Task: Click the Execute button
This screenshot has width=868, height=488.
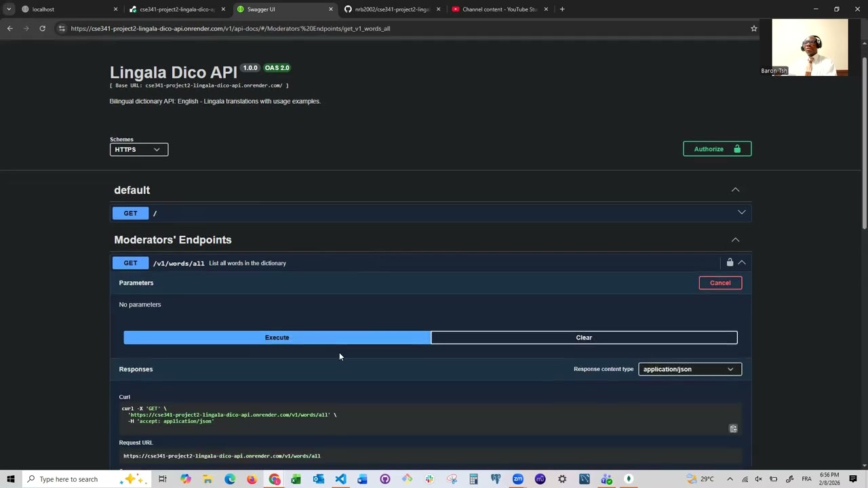Action: [277, 338]
